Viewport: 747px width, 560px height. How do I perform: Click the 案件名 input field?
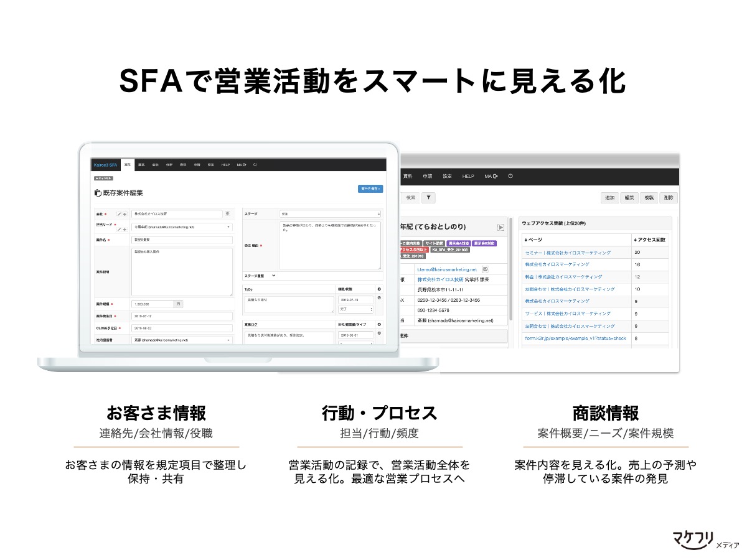click(x=181, y=240)
